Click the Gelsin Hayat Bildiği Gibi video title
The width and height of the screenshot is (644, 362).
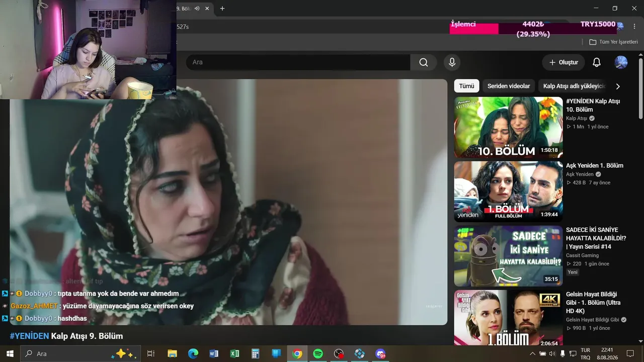(x=594, y=303)
